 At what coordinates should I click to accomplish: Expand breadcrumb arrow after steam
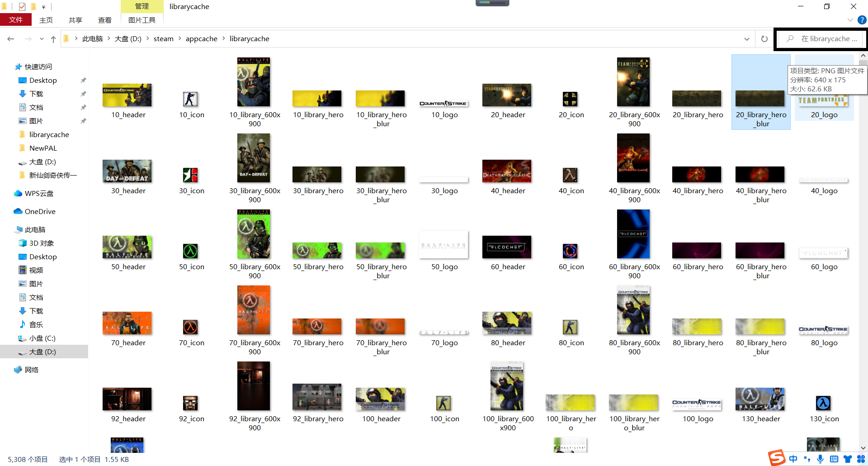pyautogui.click(x=179, y=38)
